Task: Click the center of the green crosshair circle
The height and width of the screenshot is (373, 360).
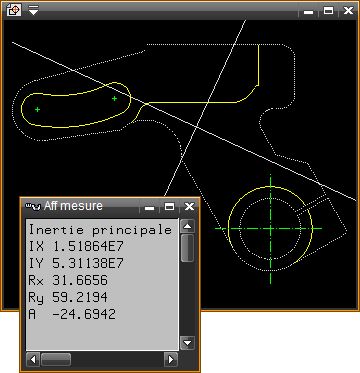Action: click(x=270, y=228)
